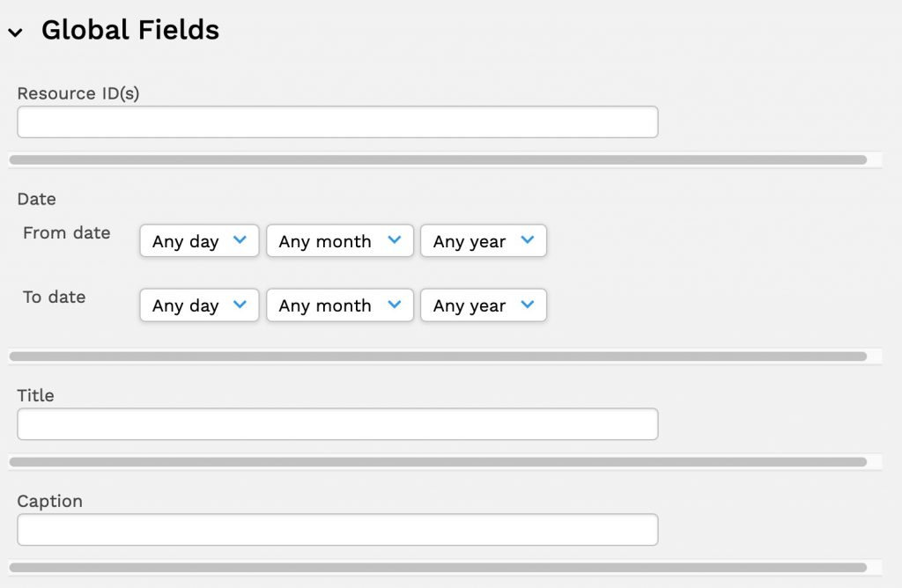Image resolution: width=902 pixels, height=588 pixels.
Task: Focus the Resource ID(s) text field
Action: [x=337, y=122]
